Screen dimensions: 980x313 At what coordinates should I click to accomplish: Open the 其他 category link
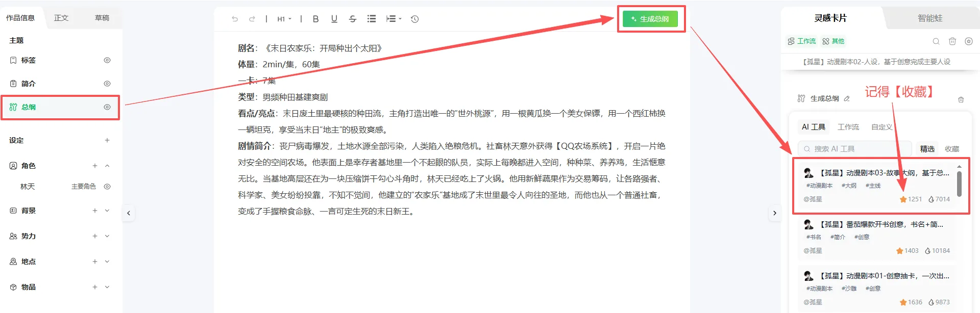pos(833,41)
